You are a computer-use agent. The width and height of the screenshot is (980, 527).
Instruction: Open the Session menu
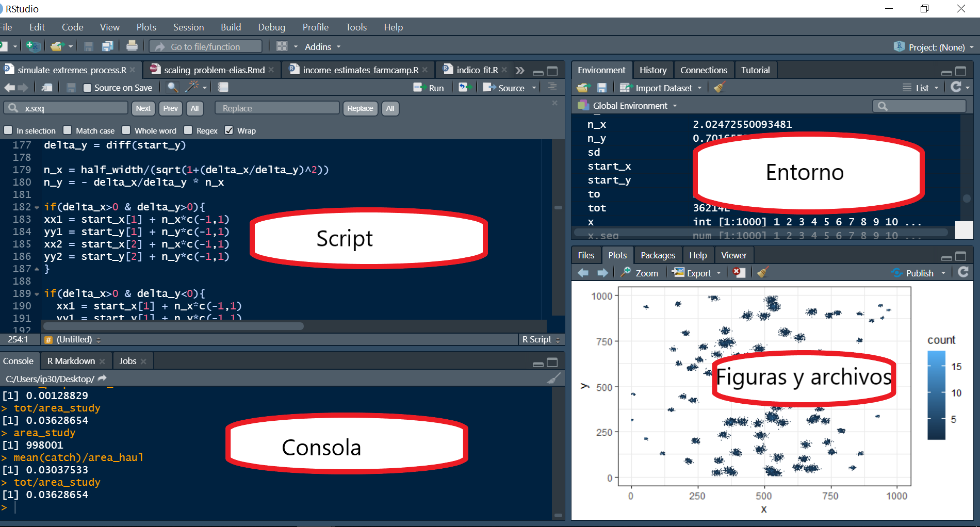(x=188, y=27)
